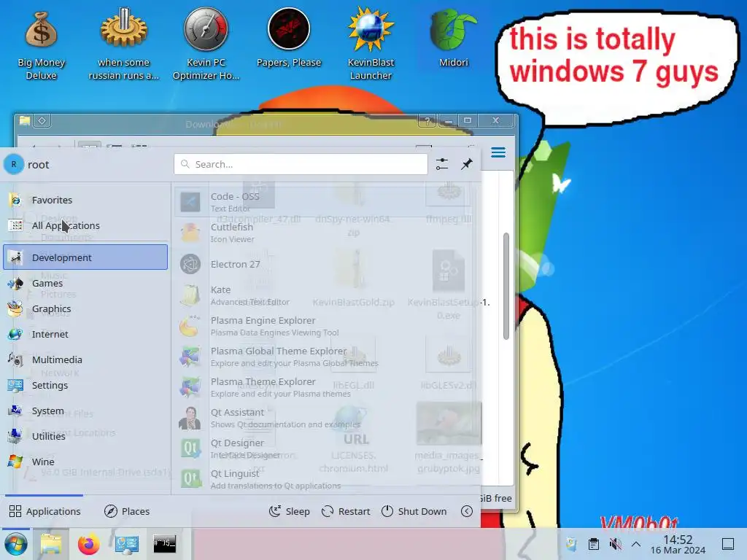This screenshot has height=560, width=747.
Task: Launch KevinBlast Launcher desktop icon
Action: click(371, 45)
